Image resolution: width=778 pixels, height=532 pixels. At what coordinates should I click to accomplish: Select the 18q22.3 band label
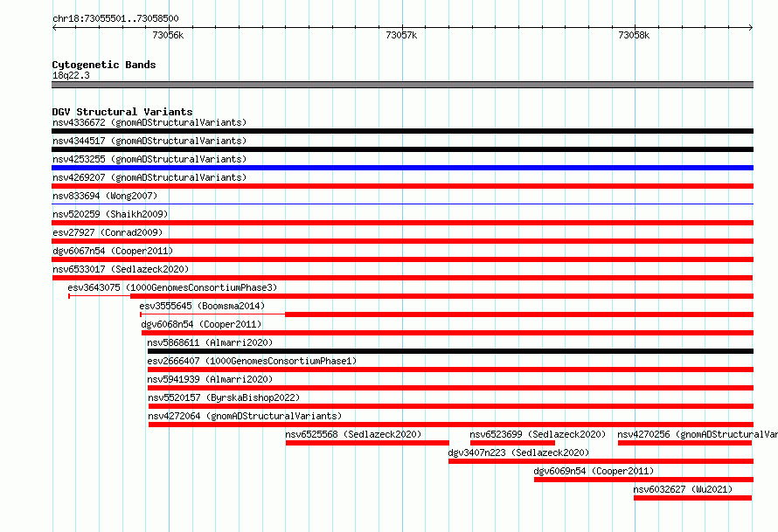click(x=71, y=75)
